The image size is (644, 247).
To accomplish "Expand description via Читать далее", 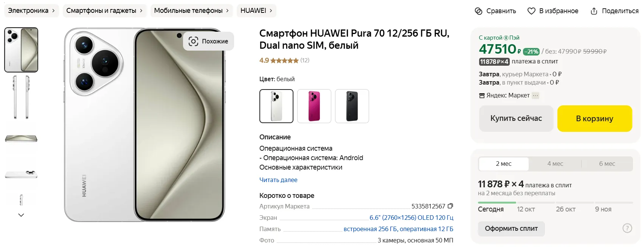I will (278, 180).
